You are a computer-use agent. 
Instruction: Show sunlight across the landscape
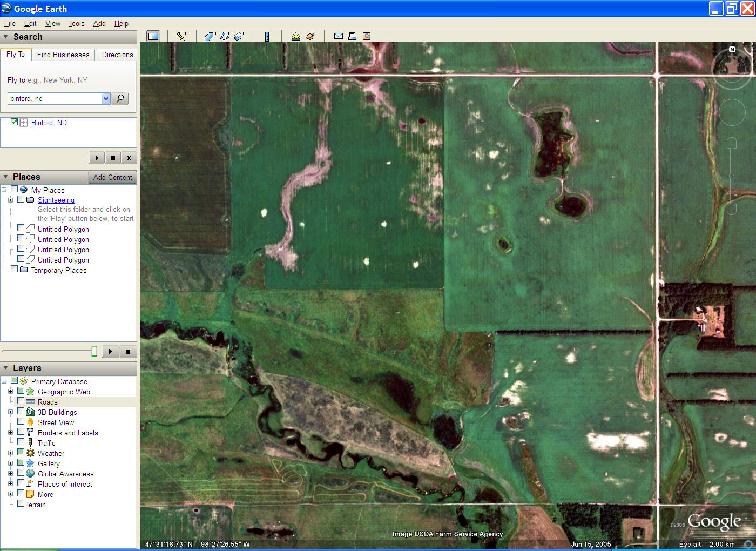295,36
